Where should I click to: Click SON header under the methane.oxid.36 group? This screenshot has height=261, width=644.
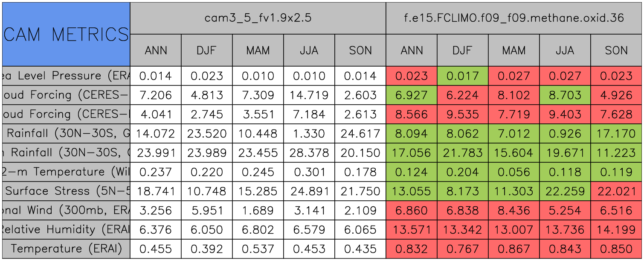616,50
